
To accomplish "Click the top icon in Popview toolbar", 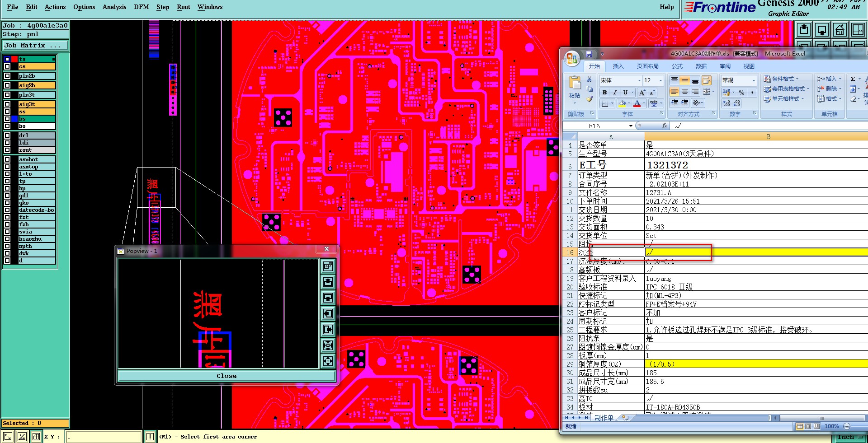I will pyautogui.click(x=328, y=266).
